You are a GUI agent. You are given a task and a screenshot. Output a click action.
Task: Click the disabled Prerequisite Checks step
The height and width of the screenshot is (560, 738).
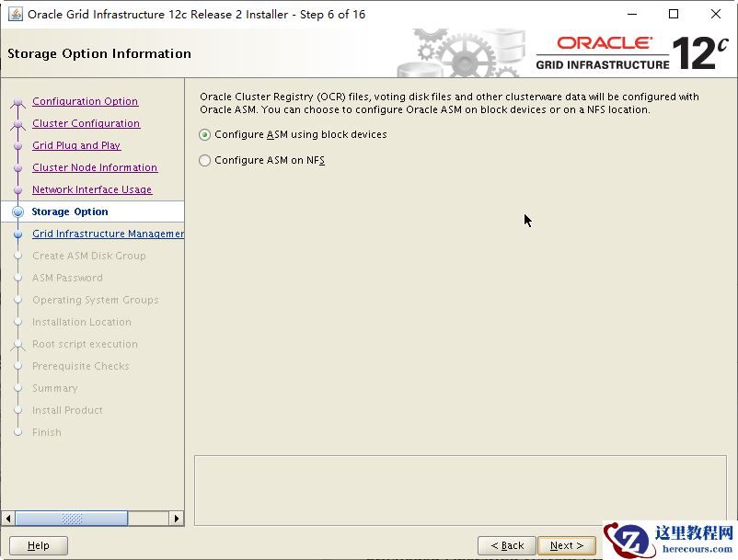click(80, 366)
